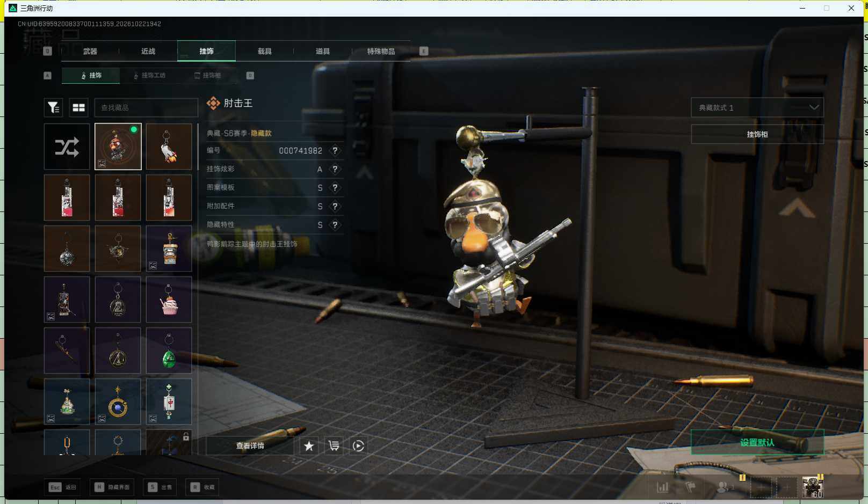The width and height of the screenshot is (868, 504).
Task: Favorite this charm with the star icon
Action: coord(309,445)
